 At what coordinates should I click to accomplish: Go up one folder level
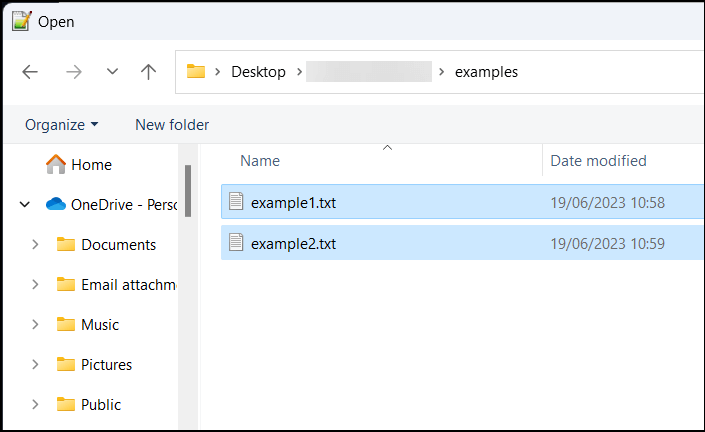(149, 72)
